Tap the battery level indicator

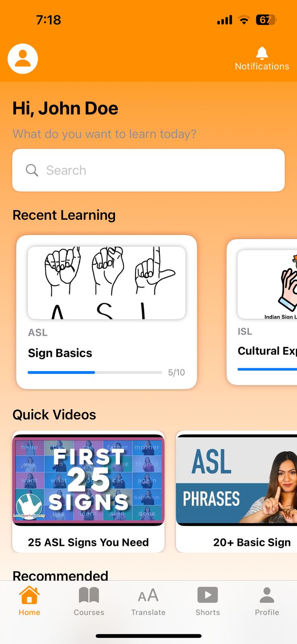(266, 20)
